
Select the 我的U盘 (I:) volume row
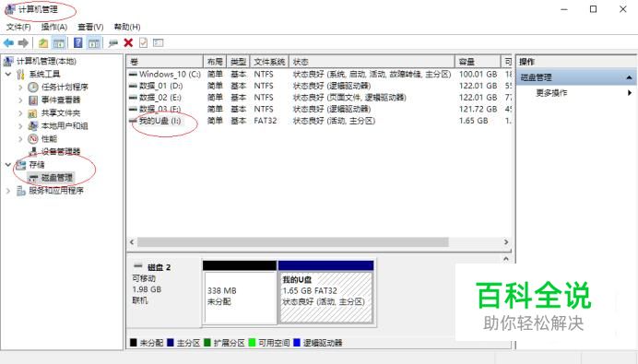tap(319, 121)
